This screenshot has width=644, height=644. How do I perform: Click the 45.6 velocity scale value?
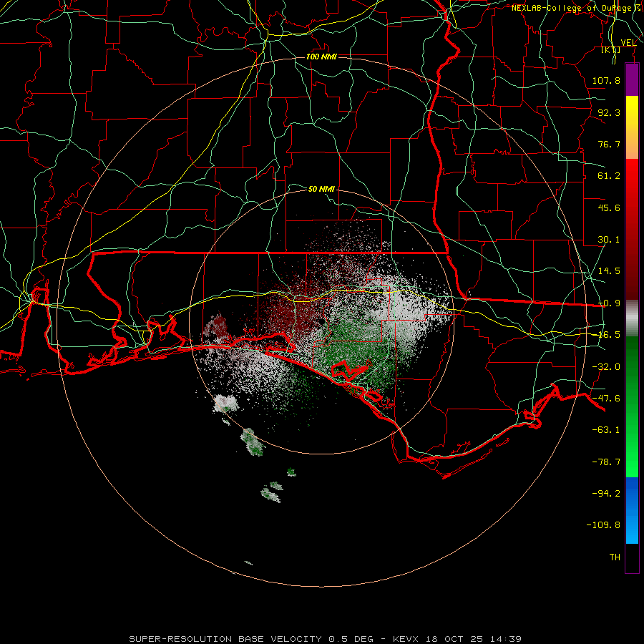click(609, 208)
